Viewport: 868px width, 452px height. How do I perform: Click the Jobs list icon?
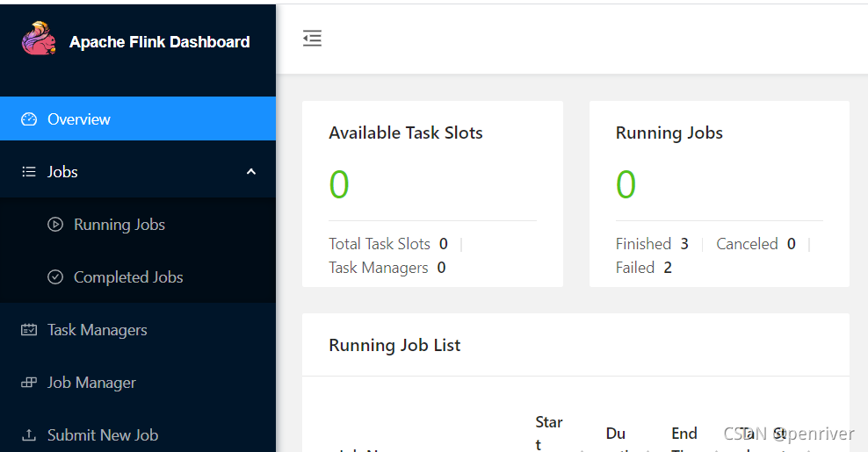pos(29,171)
